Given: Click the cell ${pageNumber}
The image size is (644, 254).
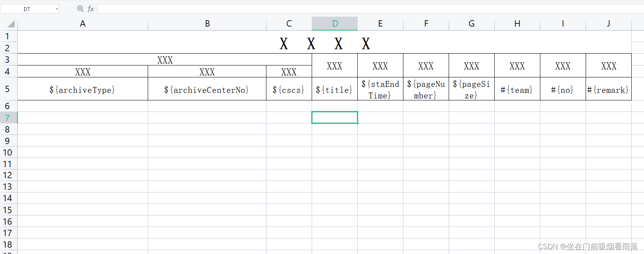Looking at the screenshot, I should coord(426,89).
